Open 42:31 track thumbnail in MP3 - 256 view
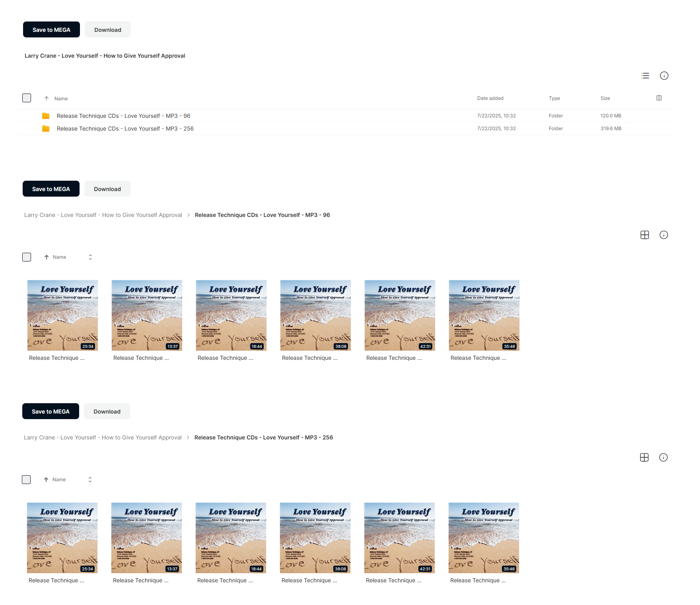This screenshot has width=700, height=605. point(399,538)
